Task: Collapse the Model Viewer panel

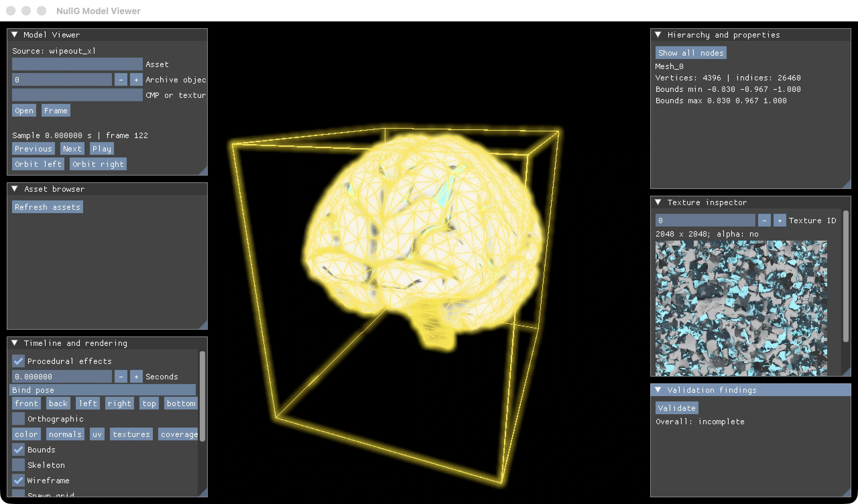Action: pos(15,35)
